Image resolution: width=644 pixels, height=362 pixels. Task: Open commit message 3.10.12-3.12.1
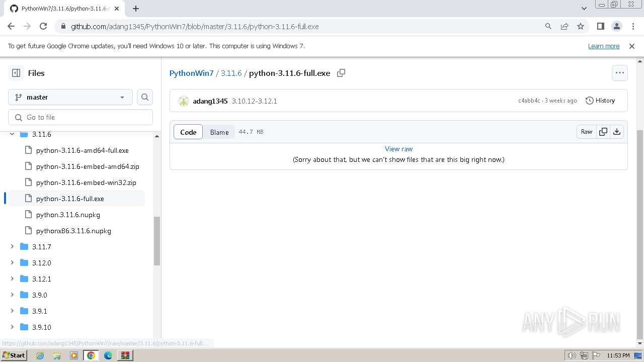[255, 101]
